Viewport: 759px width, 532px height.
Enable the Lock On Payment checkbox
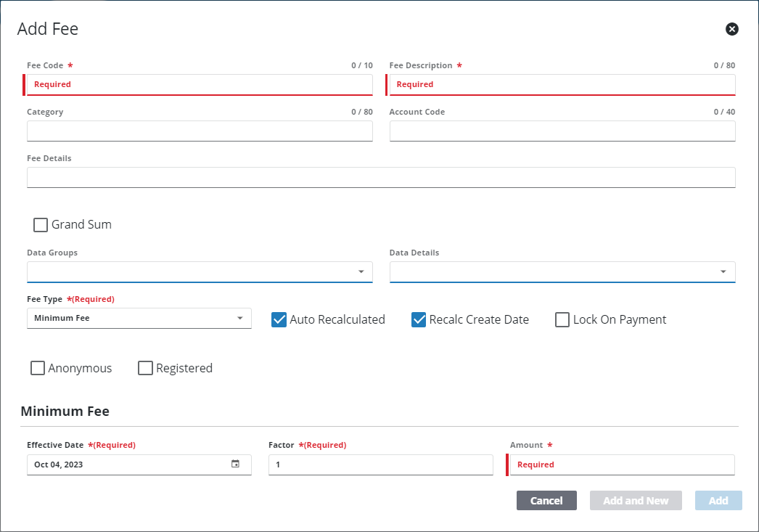562,319
